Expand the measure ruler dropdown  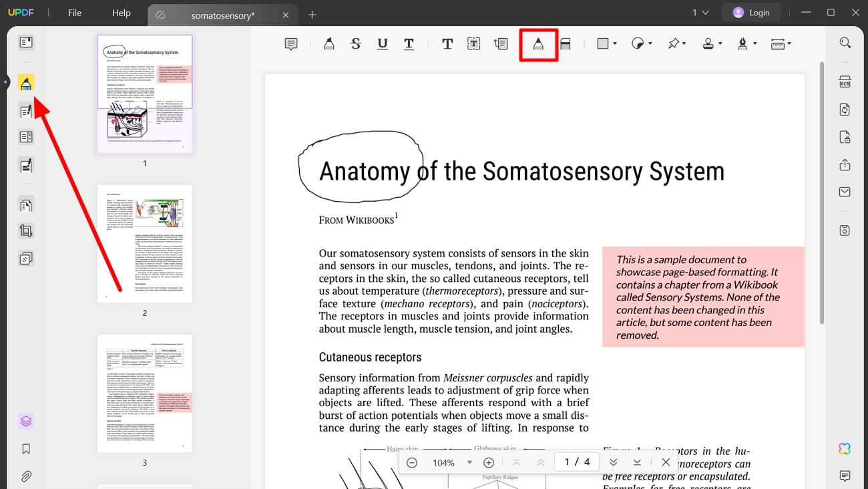click(789, 44)
